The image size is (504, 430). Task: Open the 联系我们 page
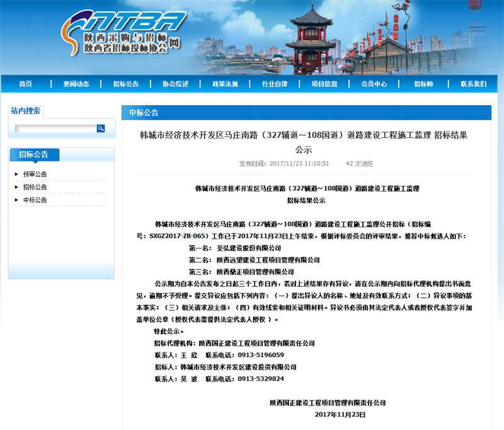click(473, 84)
